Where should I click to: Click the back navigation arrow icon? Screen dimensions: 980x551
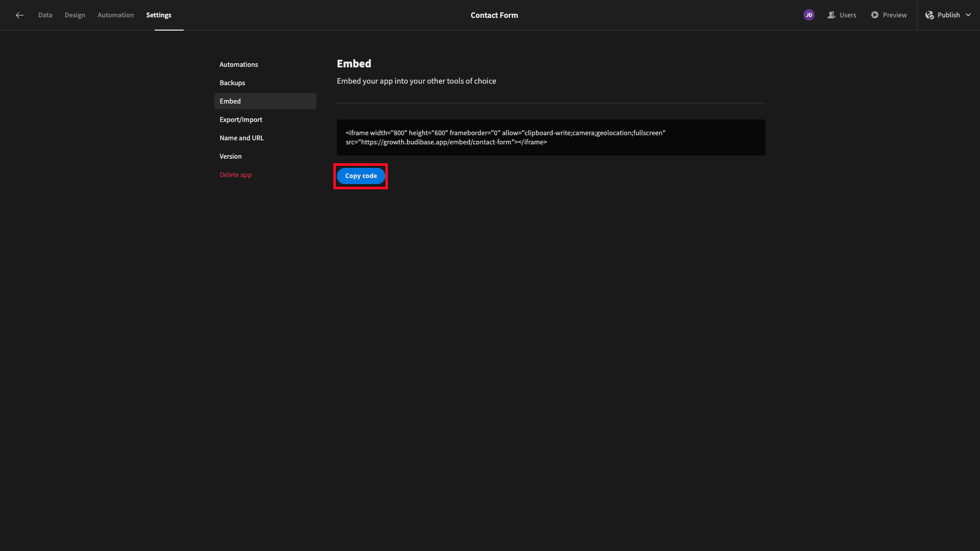tap(19, 15)
